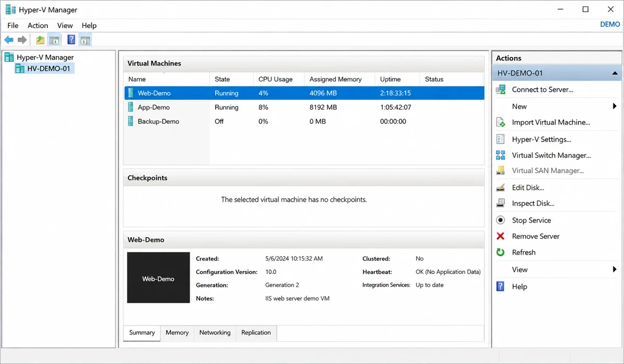Click the blue Help toolbar icon
Screen dimensions: 624x364
[x=71, y=40]
